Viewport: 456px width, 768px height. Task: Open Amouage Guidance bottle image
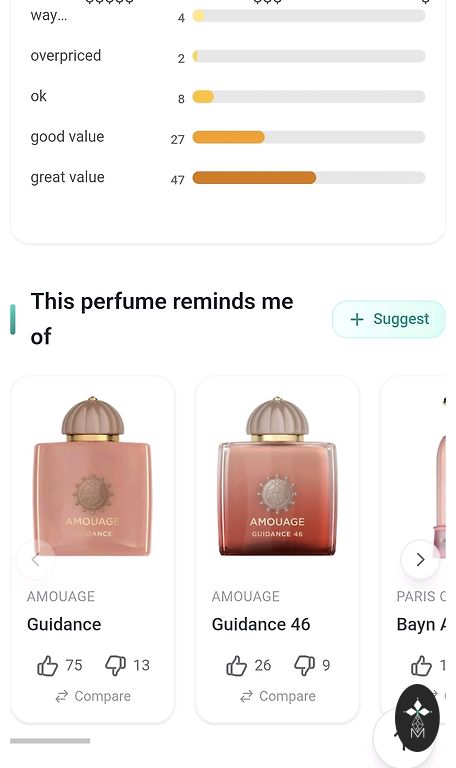coord(93,476)
